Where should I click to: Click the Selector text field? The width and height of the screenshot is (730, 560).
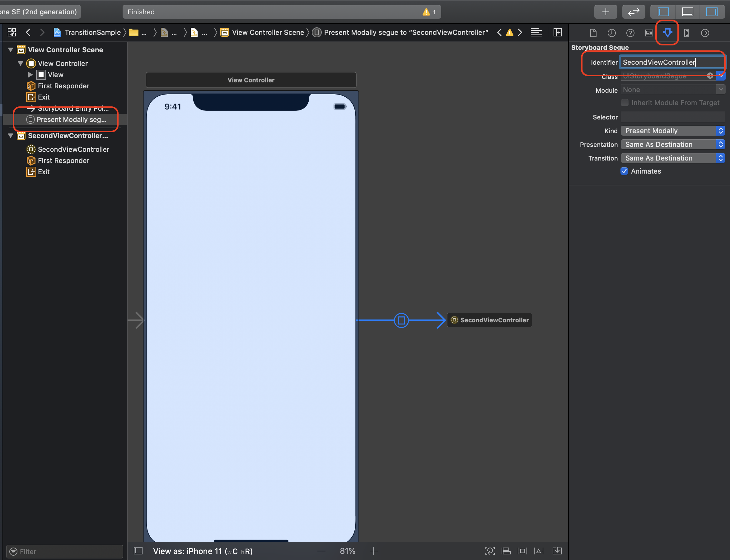click(673, 117)
